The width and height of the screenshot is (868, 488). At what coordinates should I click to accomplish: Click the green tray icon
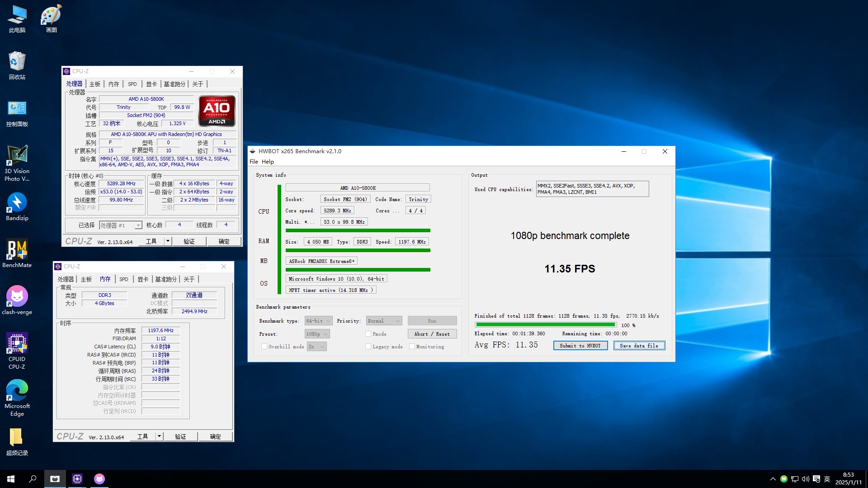[784, 479]
